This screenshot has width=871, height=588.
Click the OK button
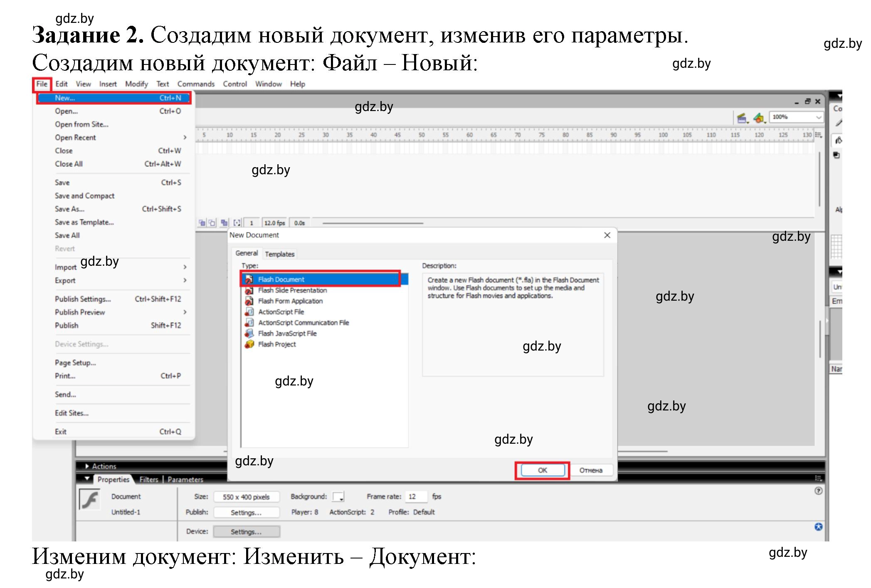point(542,470)
